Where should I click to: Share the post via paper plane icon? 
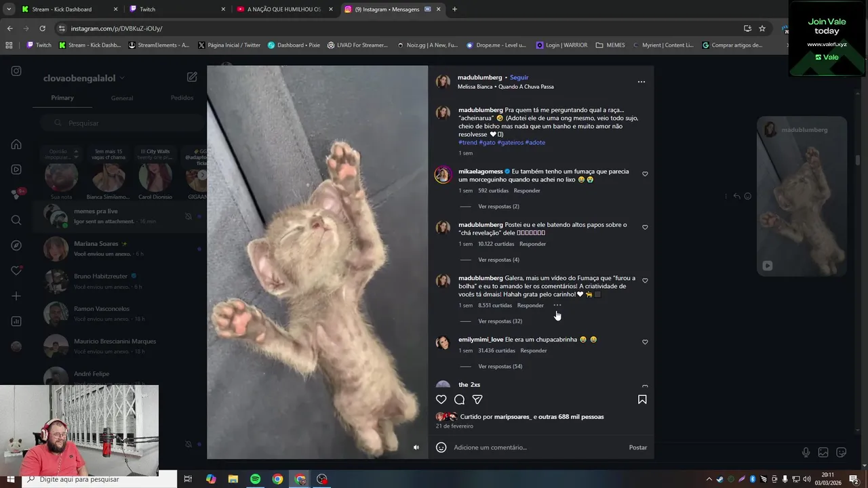477,400
